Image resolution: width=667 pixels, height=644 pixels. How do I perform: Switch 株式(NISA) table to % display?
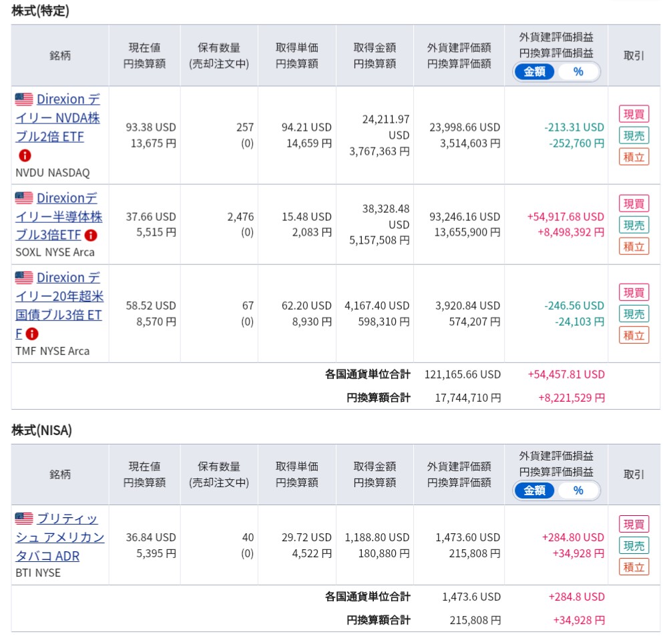click(578, 491)
